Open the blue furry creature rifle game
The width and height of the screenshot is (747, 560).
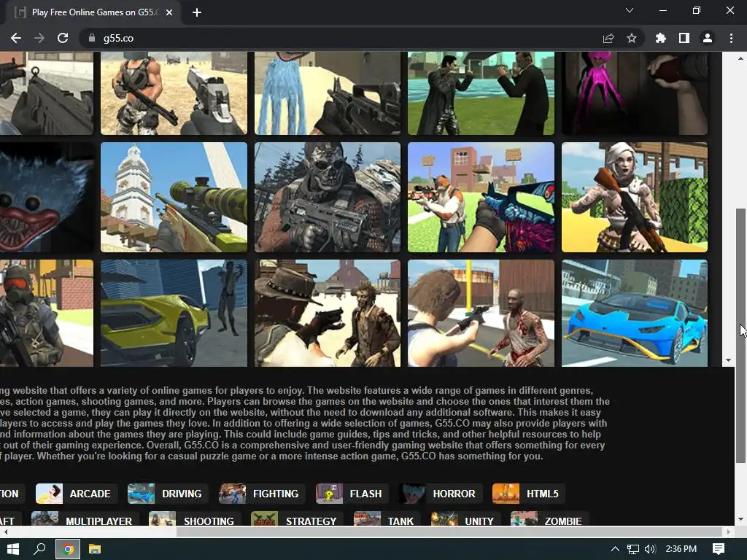(328, 93)
